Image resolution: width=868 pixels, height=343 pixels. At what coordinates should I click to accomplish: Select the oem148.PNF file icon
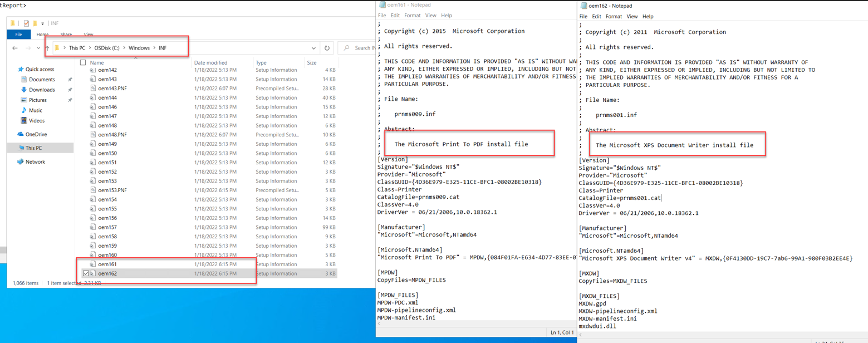coord(93,135)
